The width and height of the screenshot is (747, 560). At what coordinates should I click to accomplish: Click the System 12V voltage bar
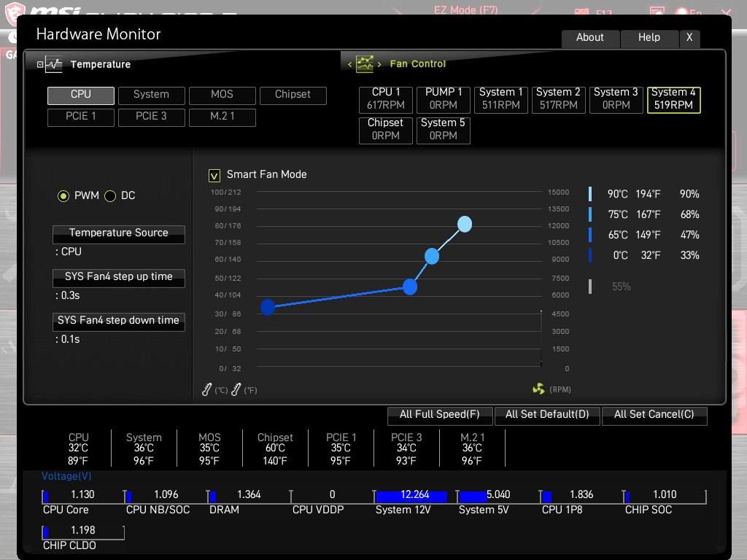pos(415,496)
